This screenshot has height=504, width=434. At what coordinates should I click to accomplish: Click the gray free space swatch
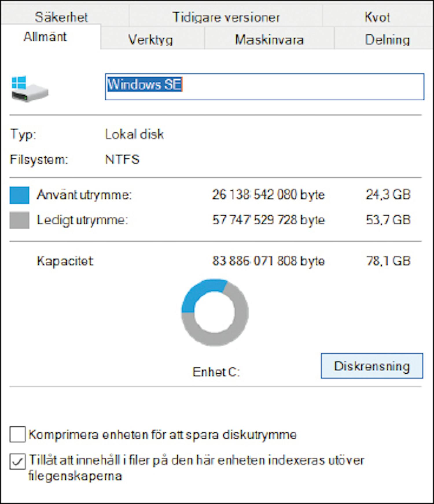click(19, 220)
